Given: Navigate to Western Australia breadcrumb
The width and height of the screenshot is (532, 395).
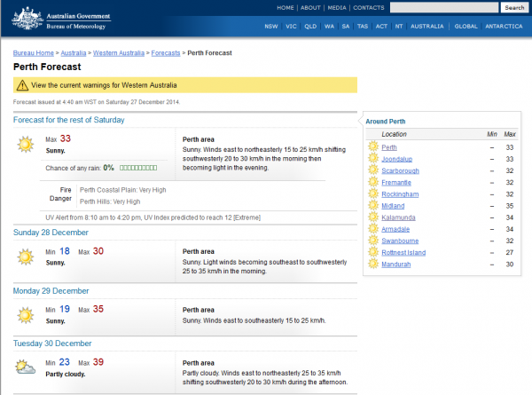Looking at the screenshot, I should [x=119, y=52].
